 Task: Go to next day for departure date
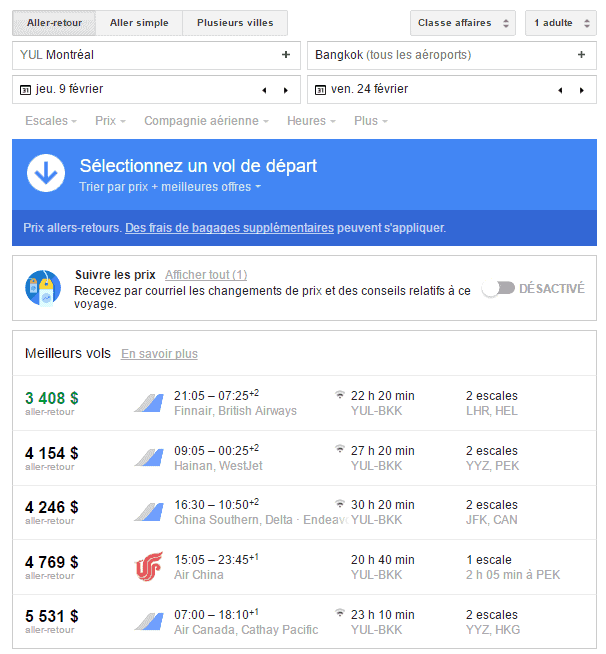click(x=286, y=90)
